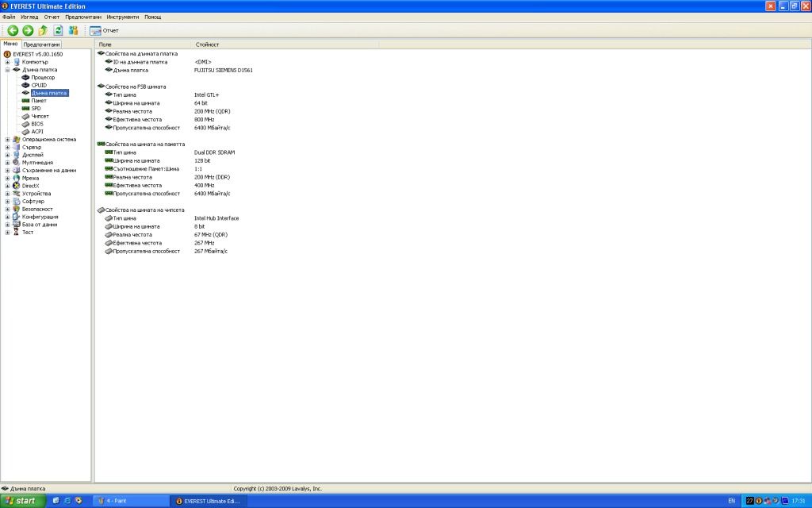The image size is (812, 508).
Task: Select the FUJITSU SIEMENS D1561 value
Action: [x=224, y=71]
